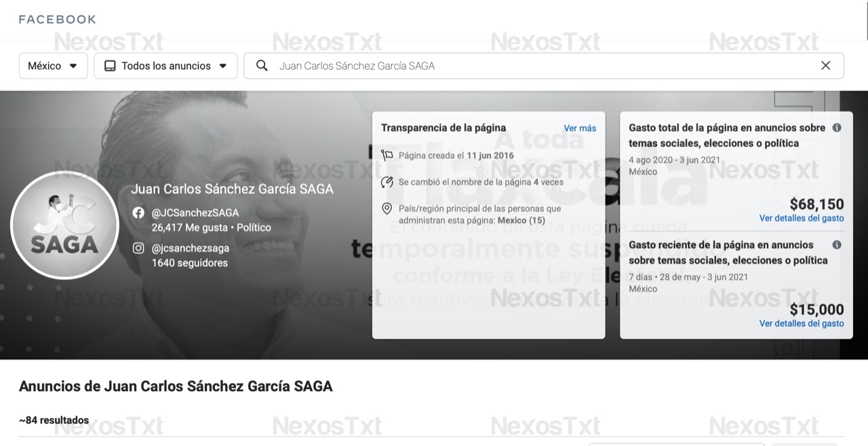This screenshot has width=868, height=446.
Task: Select the @jcsanchezsaga Instagram handle
Action: (191, 248)
